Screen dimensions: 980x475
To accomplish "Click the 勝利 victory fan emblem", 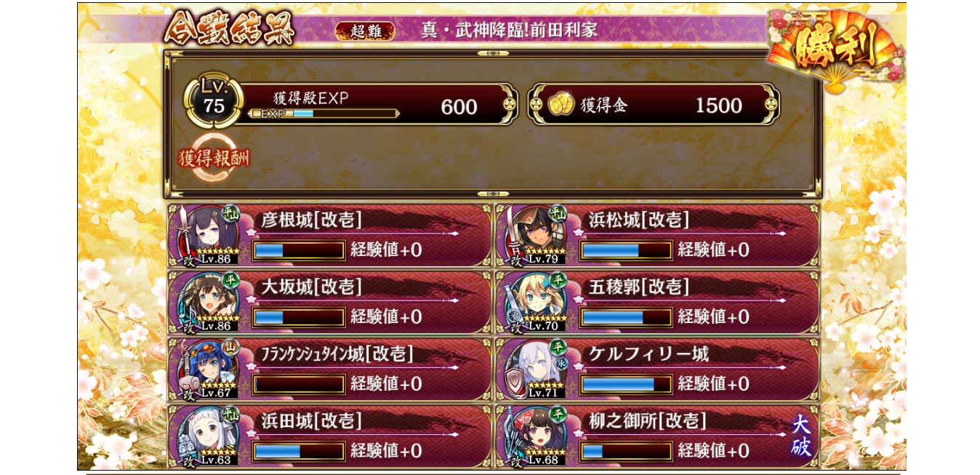I will tap(835, 49).
